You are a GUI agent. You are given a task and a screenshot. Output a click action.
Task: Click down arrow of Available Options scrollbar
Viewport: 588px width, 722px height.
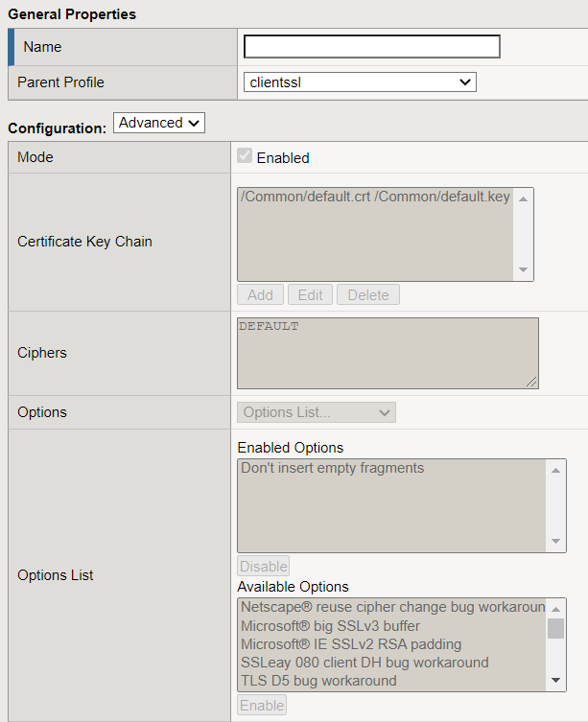click(555, 680)
